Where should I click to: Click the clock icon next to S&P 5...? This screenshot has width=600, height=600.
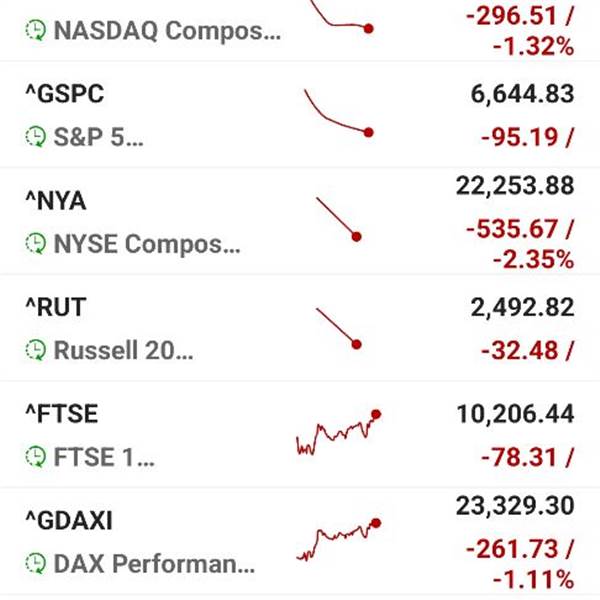pyautogui.click(x=36, y=137)
